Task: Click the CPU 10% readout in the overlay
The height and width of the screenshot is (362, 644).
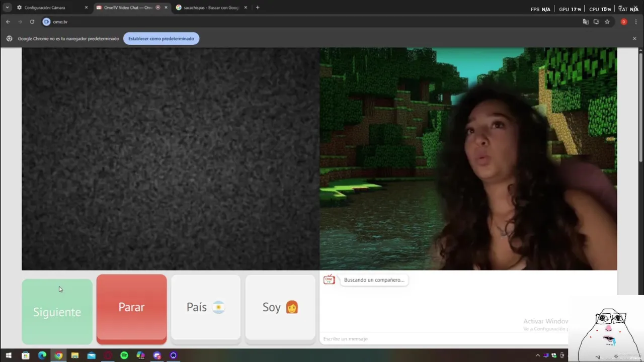Action: (600, 10)
